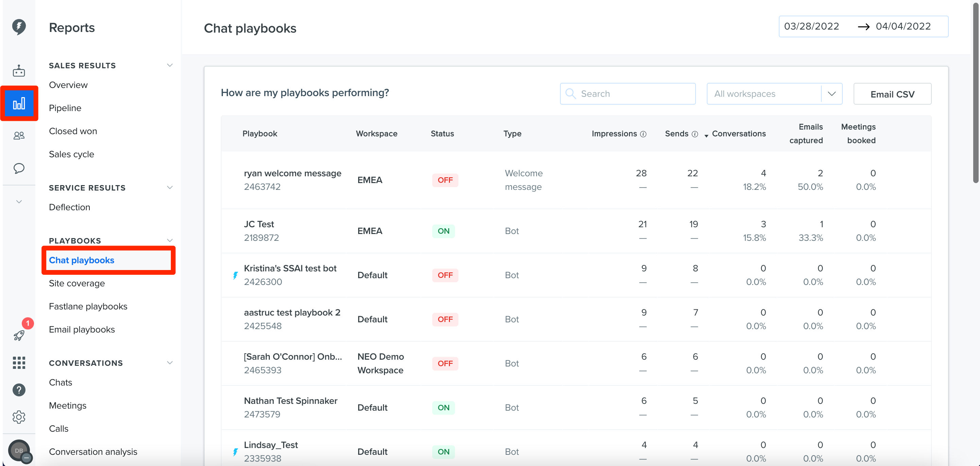
Task: Open the app grid icon
Action: point(19,362)
